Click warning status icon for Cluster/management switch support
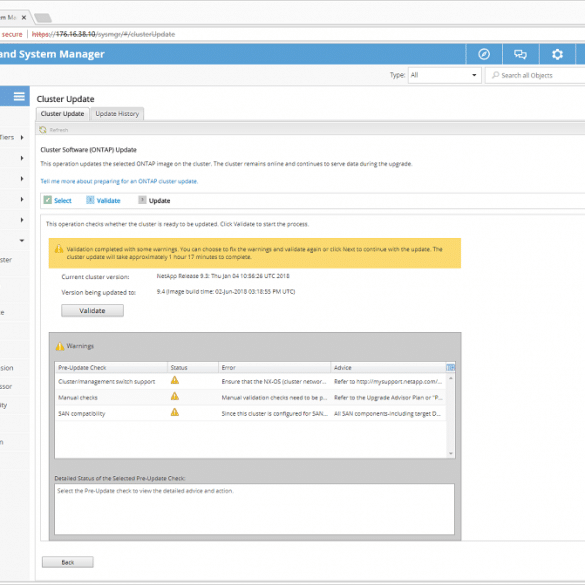This screenshot has height=585, width=585. (175, 380)
